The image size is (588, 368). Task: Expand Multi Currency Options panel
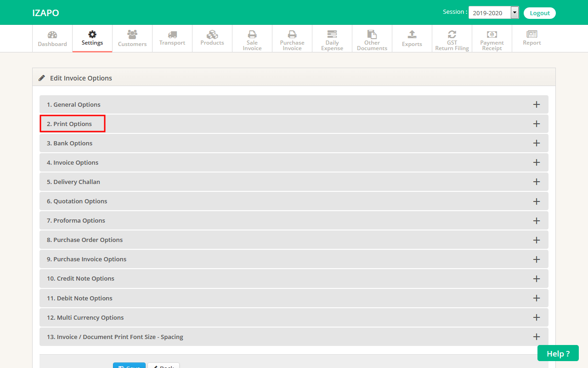tap(85, 317)
